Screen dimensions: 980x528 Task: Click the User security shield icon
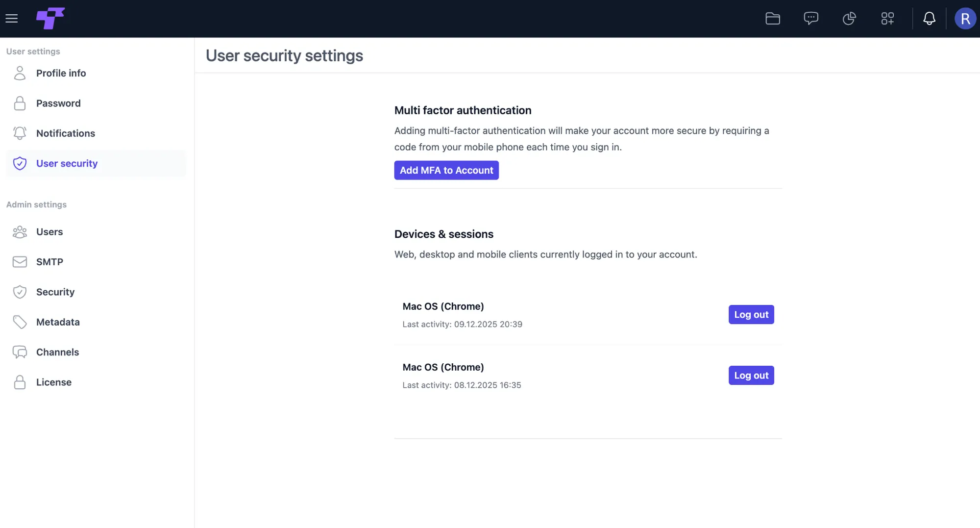tap(20, 163)
